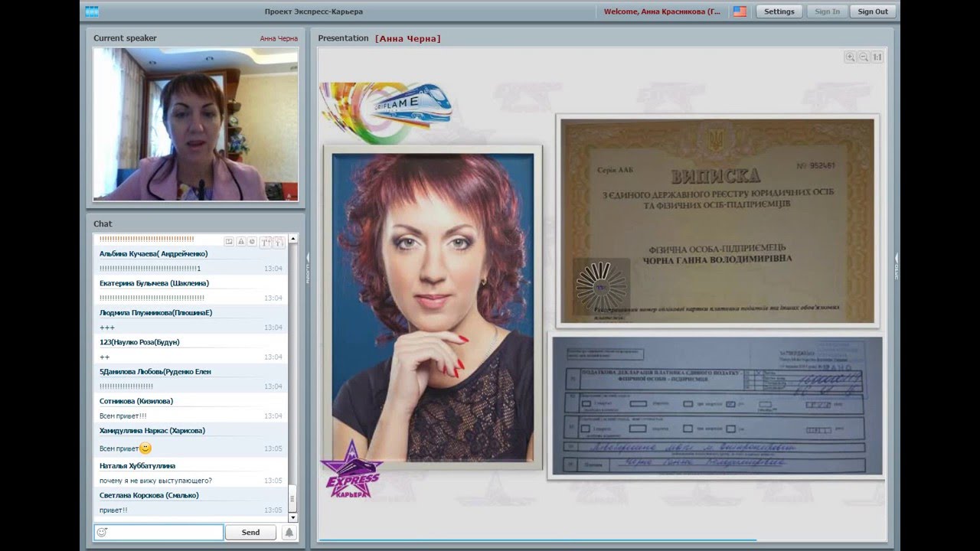The width and height of the screenshot is (980, 551).
Task: Click chat scrollbar up arrow
Action: tap(292, 238)
